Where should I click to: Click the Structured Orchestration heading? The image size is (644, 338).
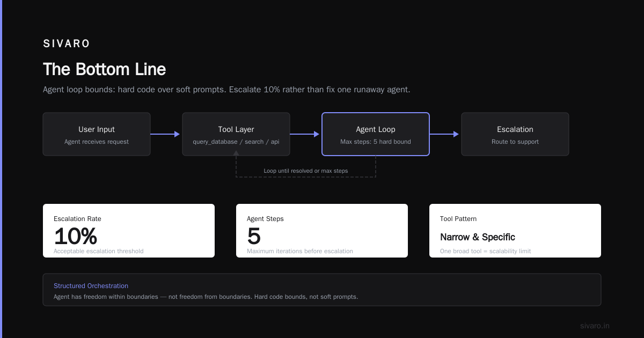click(91, 286)
